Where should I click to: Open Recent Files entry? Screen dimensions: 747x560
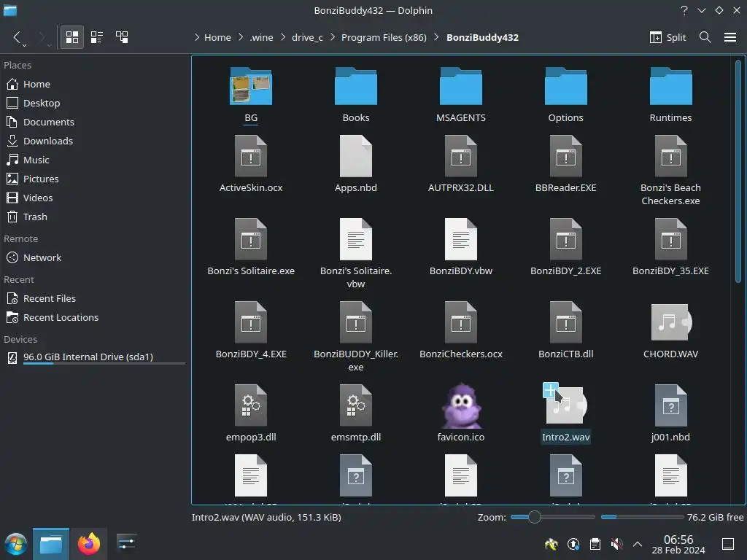click(x=94, y=298)
